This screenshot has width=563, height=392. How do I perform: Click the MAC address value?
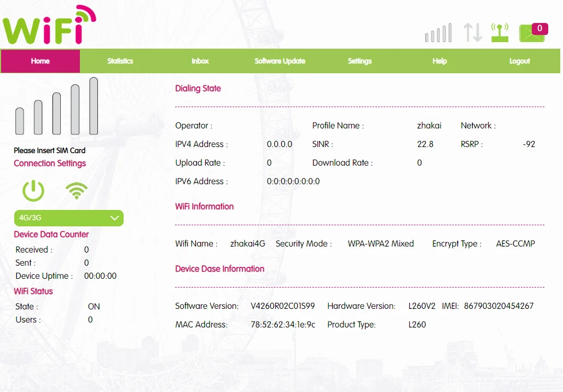(x=283, y=325)
